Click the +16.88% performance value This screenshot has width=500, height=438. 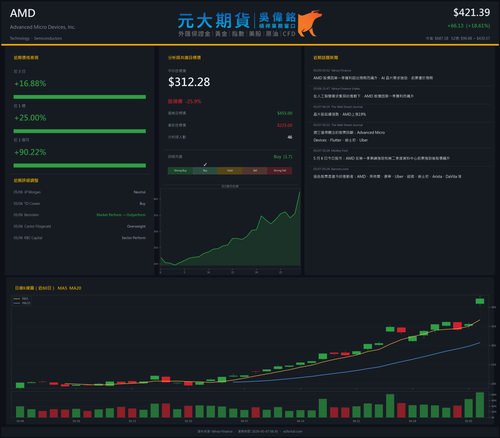click(30, 83)
